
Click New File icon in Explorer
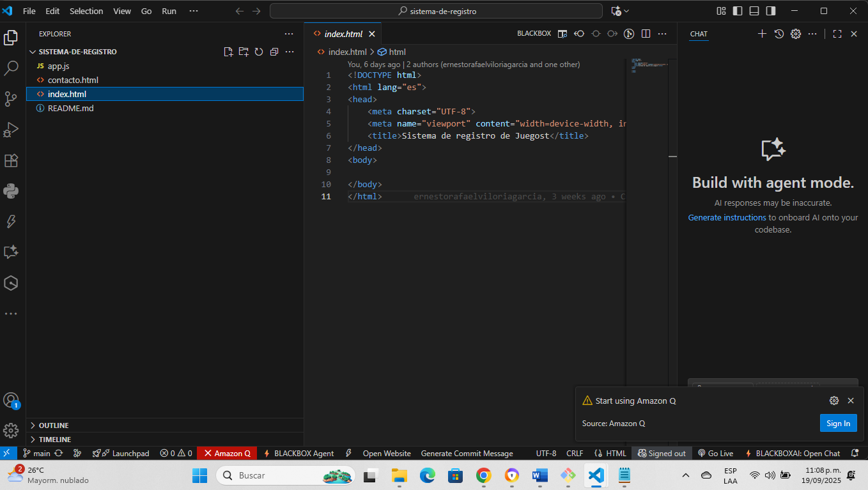(x=228, y=52)
